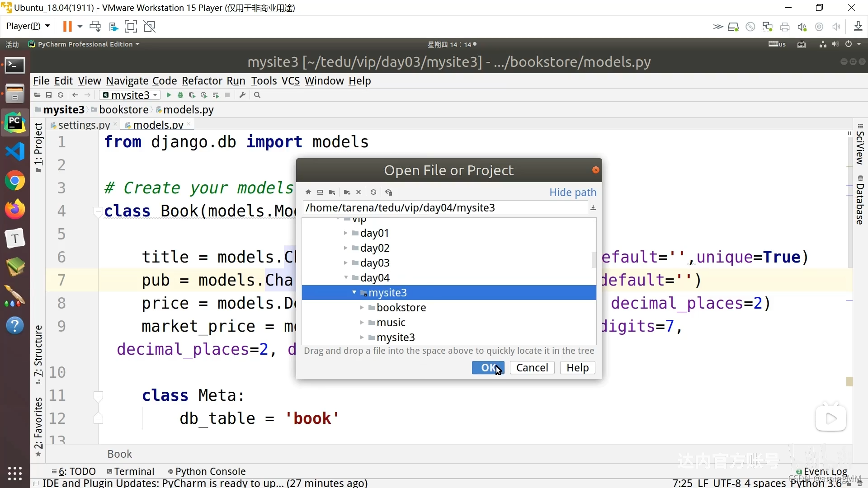Image resolution: width=868 pixels, height=488 pixels.
Task: Open the PyCharm Professional Edition app menu
Action: tap(85, 44)
